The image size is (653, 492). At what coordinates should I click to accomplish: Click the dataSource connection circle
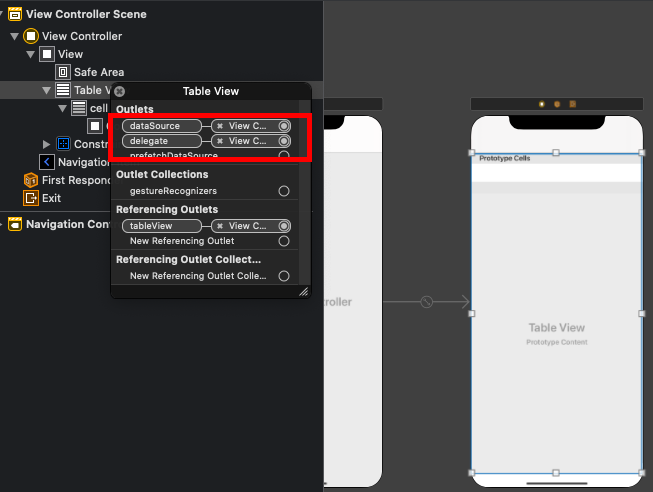click(284, 126)
